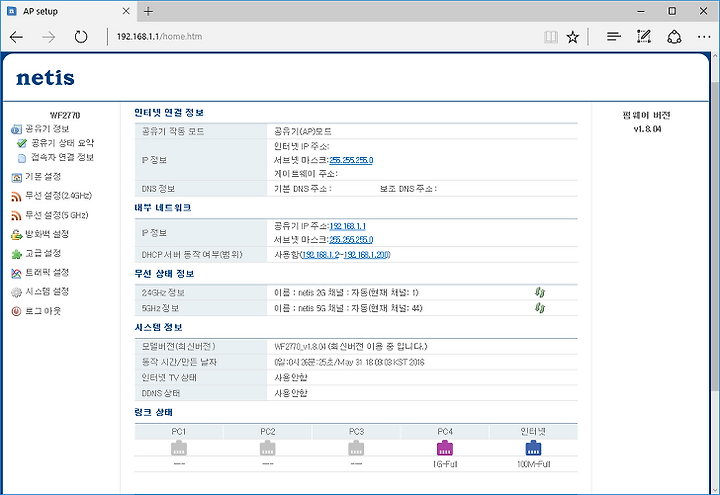Click the Share icon in toolbar
The width and height of the screenshot is (720, 495).
pos(674,37)
